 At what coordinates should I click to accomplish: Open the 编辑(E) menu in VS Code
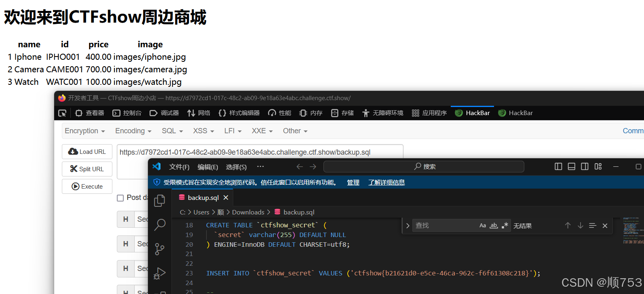pos(208,167)
